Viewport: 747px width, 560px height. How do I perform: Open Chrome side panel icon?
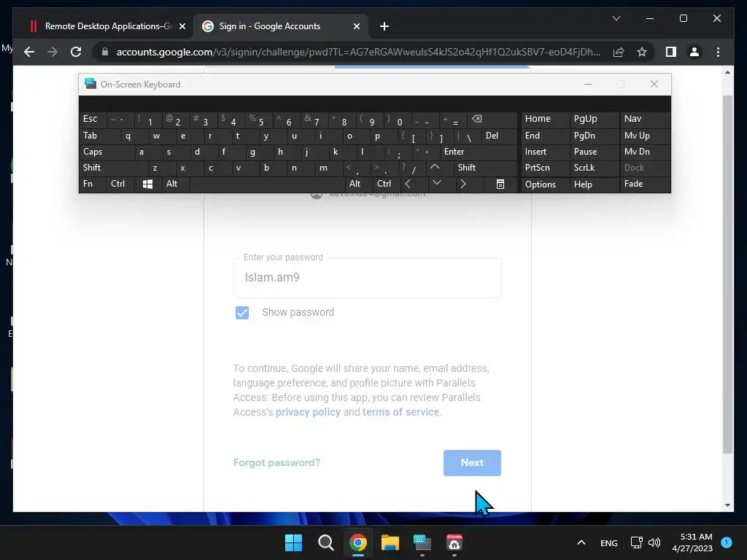point(671,52)
